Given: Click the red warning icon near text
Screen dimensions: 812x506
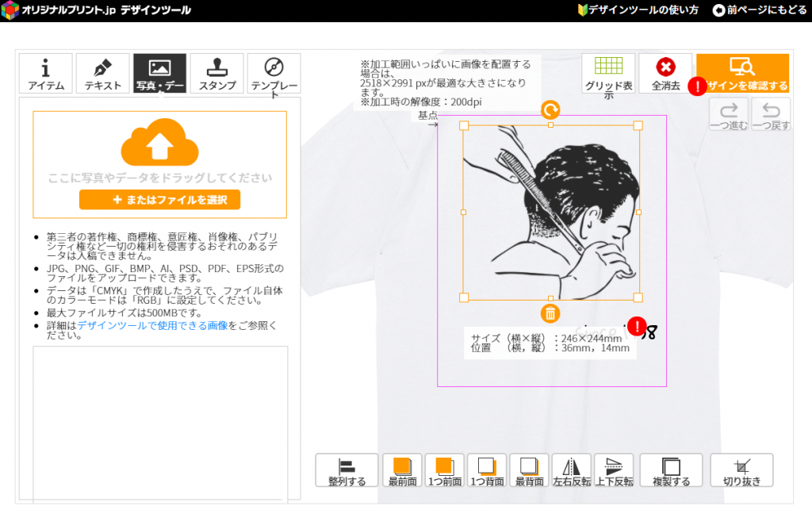Looking at the screenshot, I should 637,327.
